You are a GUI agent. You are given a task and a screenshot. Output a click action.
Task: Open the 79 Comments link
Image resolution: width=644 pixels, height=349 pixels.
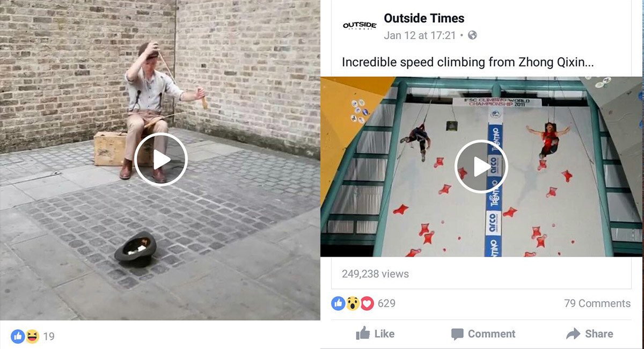tap(597, 303)
